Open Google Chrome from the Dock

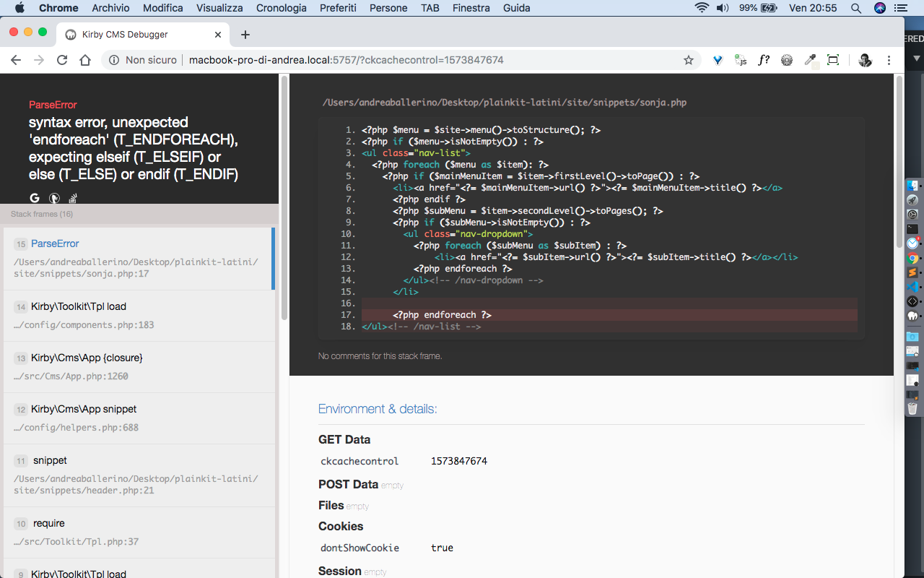pos(912,258)
